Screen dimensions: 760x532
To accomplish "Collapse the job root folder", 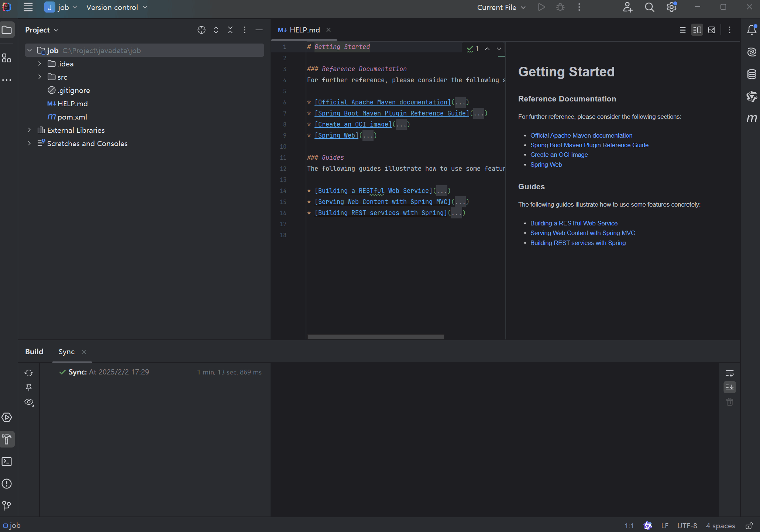I will click(30, 50).
